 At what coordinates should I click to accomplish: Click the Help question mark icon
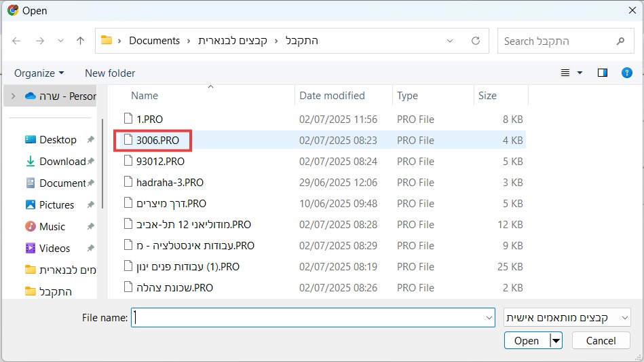[x=627, y=73]
